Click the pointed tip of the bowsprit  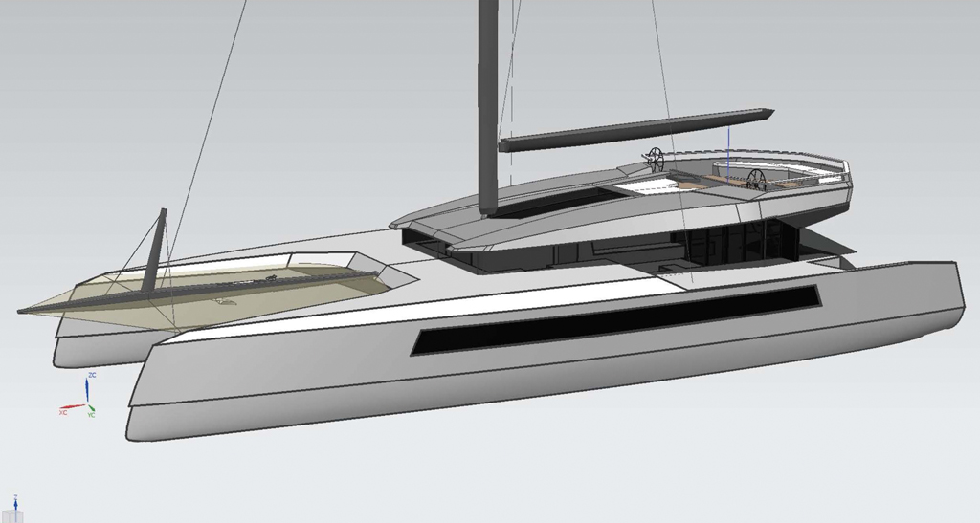point(21,310)
